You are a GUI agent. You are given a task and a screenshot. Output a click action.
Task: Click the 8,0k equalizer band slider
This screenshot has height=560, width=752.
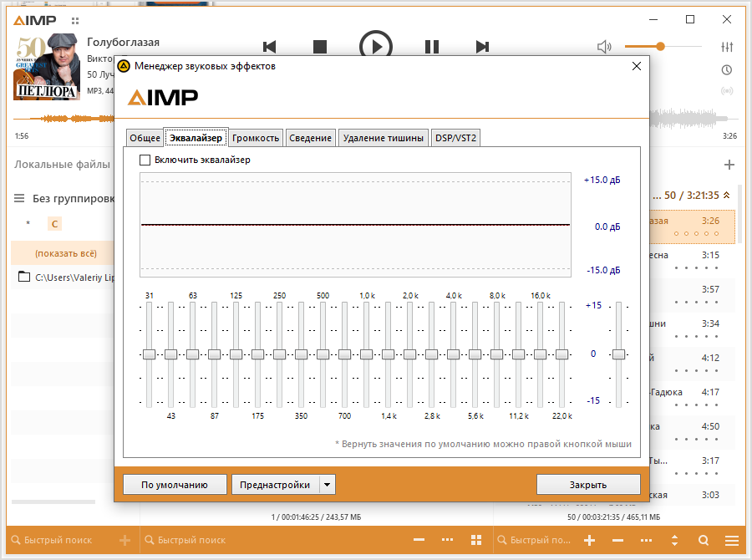point(497,354)
